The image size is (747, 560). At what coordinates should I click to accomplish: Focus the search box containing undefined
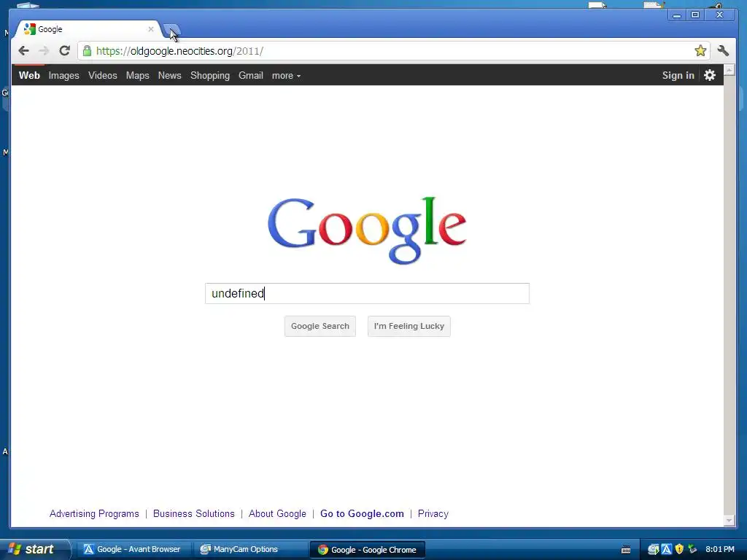pyautogui.click(x=368, y=293)
